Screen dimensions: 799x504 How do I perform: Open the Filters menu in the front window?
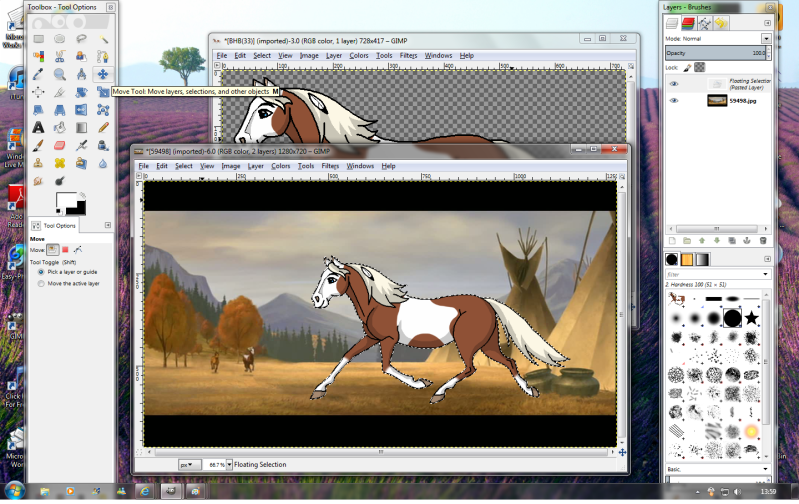point(330,166)
